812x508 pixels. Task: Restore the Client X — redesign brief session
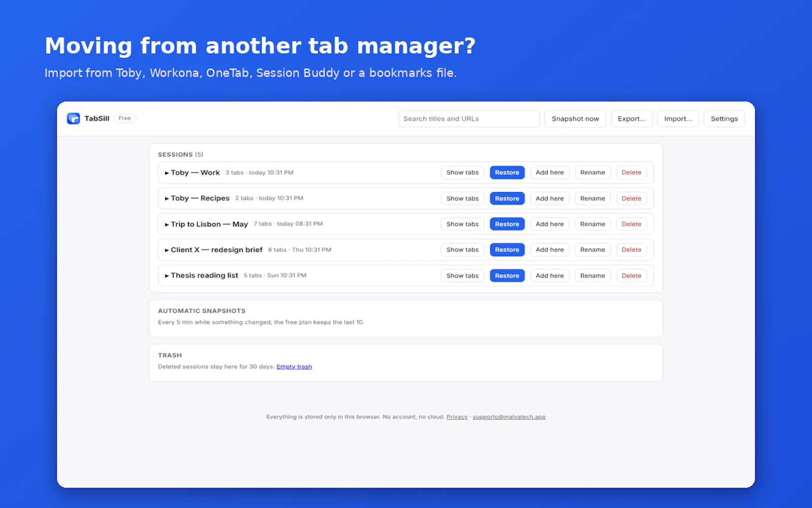pyautogui.click(x=507, y=250)
